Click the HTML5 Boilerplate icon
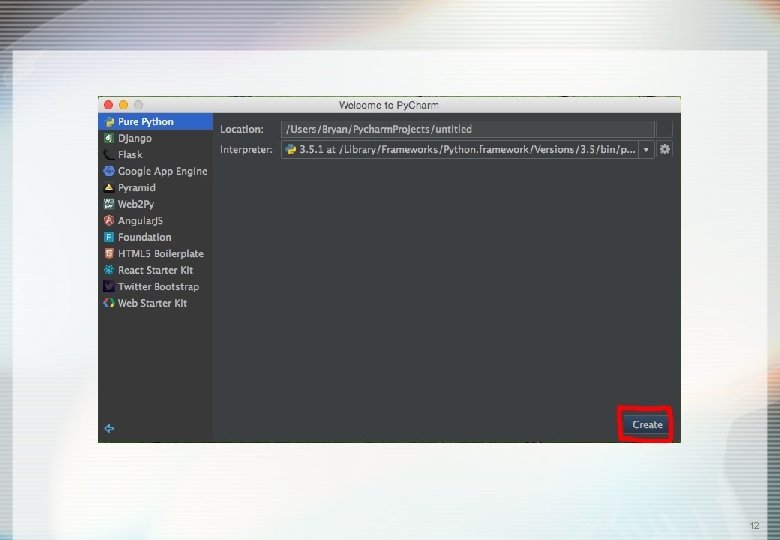 tap(109, 254)
